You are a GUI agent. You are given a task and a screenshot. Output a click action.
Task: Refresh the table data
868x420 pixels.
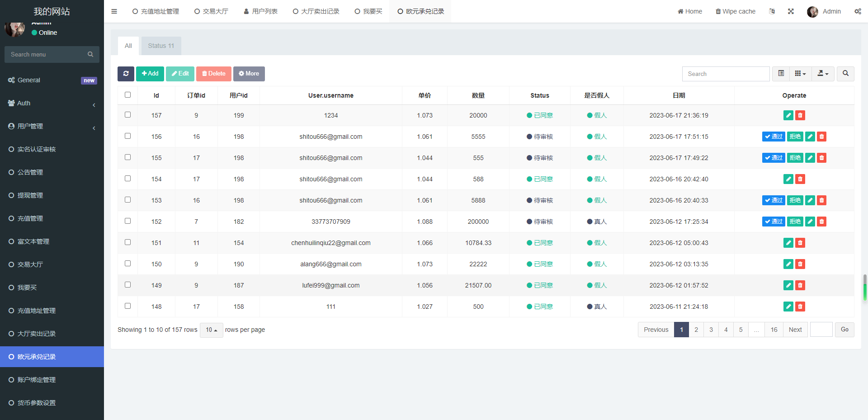(x=126, y=74)
